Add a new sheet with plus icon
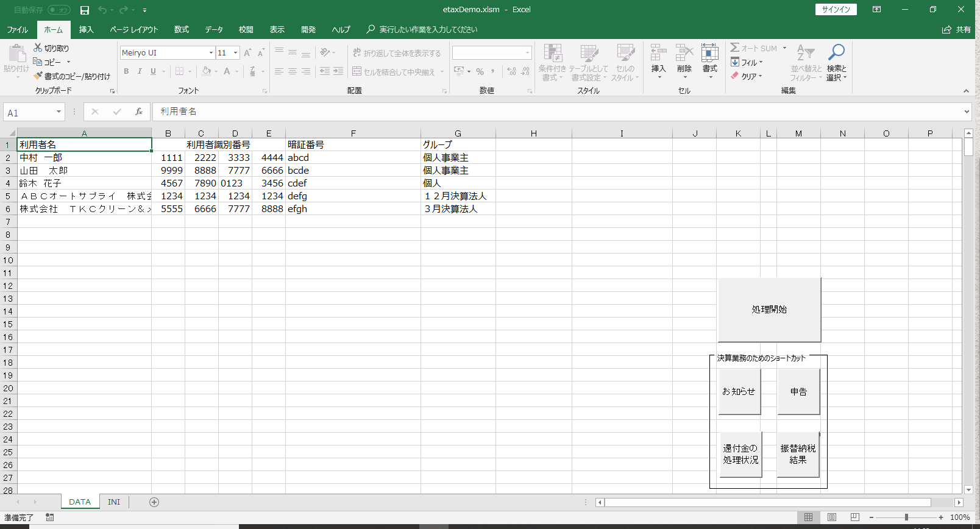The width and height of the screenshot is (980, 529). click(154, 502)
